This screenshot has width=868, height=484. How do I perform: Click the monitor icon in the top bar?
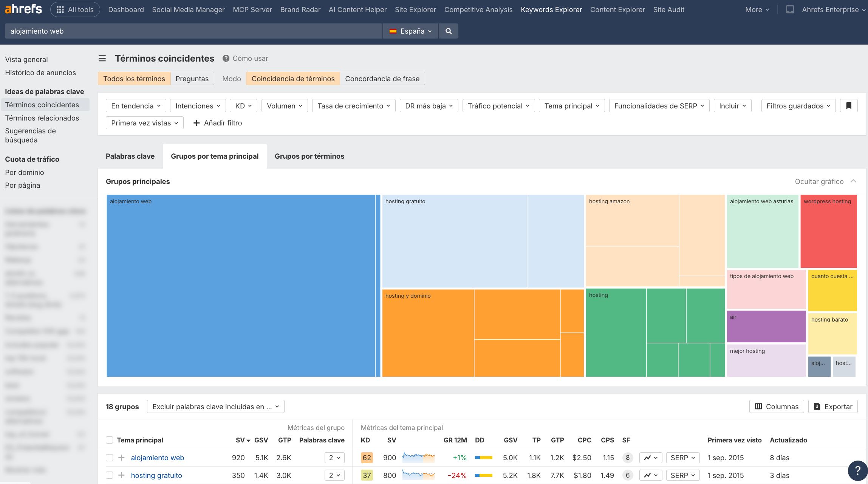789,9
